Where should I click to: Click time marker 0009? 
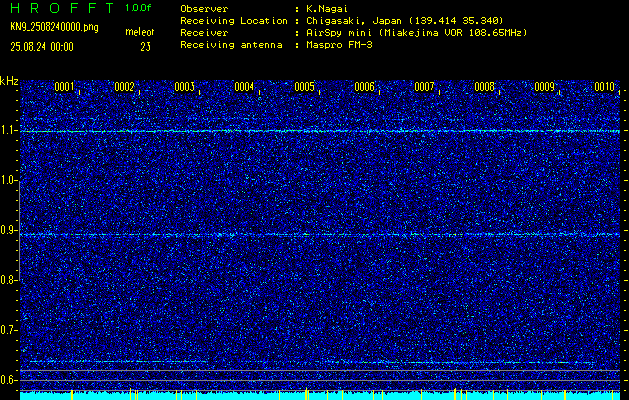(545, 87)
